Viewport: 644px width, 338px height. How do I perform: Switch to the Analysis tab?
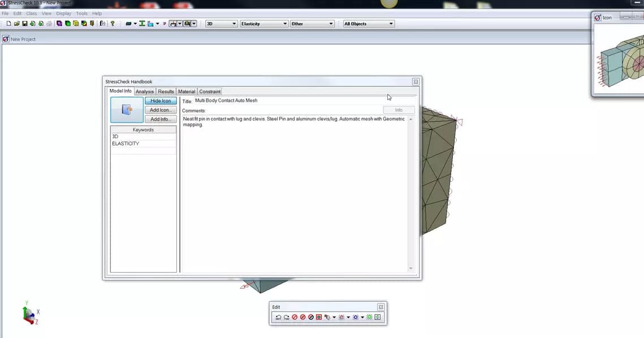click(144, 91)
